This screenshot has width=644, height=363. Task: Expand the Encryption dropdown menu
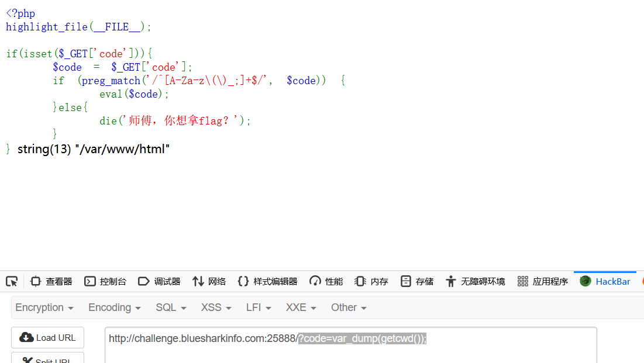coord(44,307)
